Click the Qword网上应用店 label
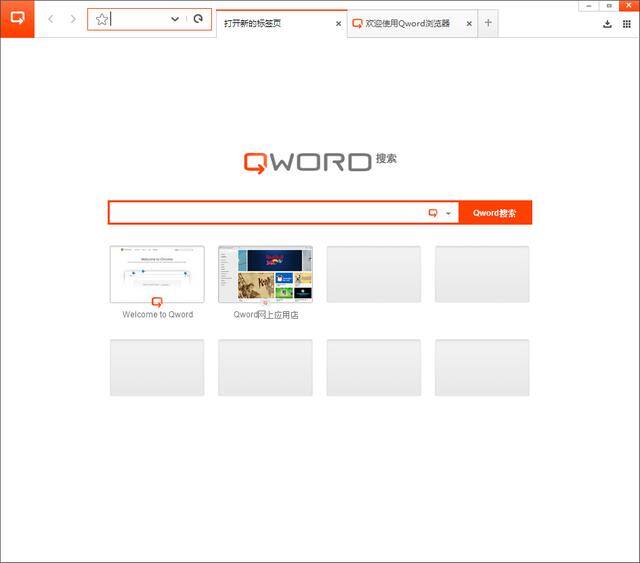 [x=266, y=315]
